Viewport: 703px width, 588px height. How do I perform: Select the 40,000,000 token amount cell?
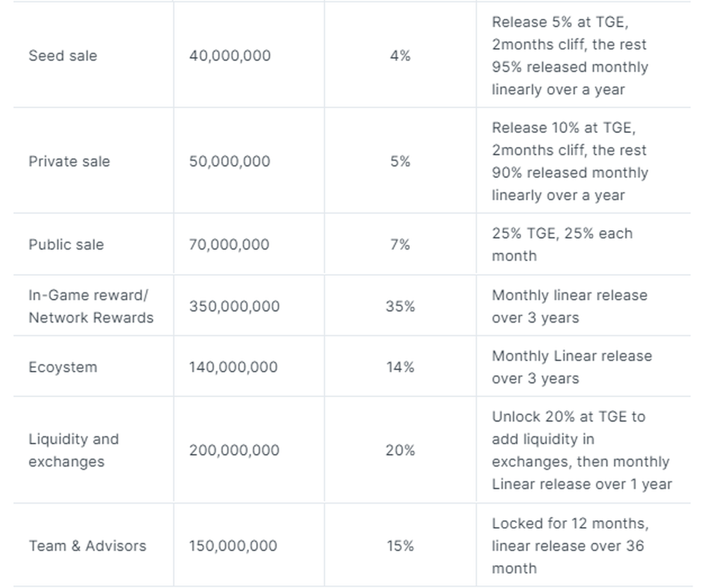230,56
